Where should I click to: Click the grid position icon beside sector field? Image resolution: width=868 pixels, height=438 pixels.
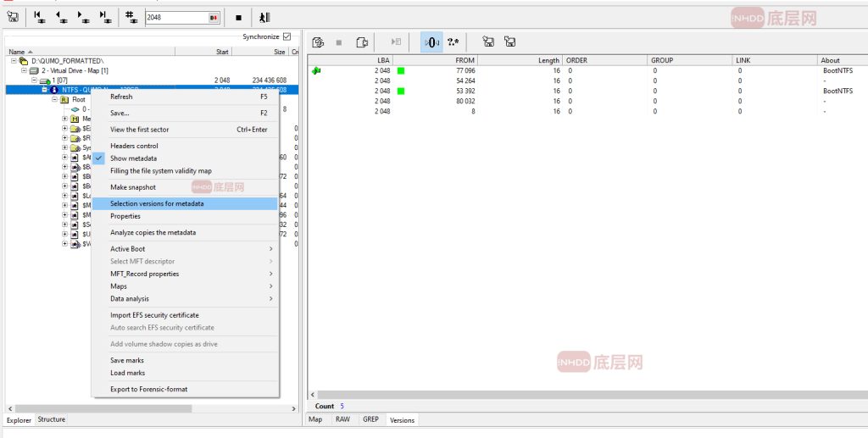coord(131,17)
